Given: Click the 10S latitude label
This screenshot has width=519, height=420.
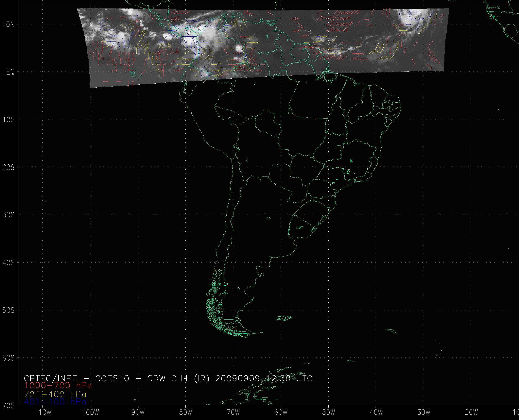Looking at the screenshot, I should coord(8,120).
